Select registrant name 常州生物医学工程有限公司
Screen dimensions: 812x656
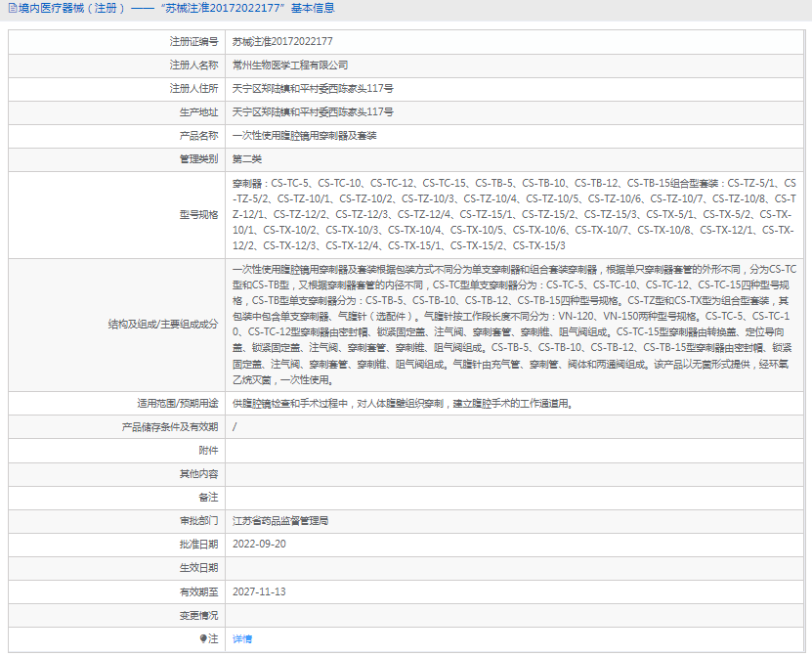pyautogui.click(x=290, y=66)
